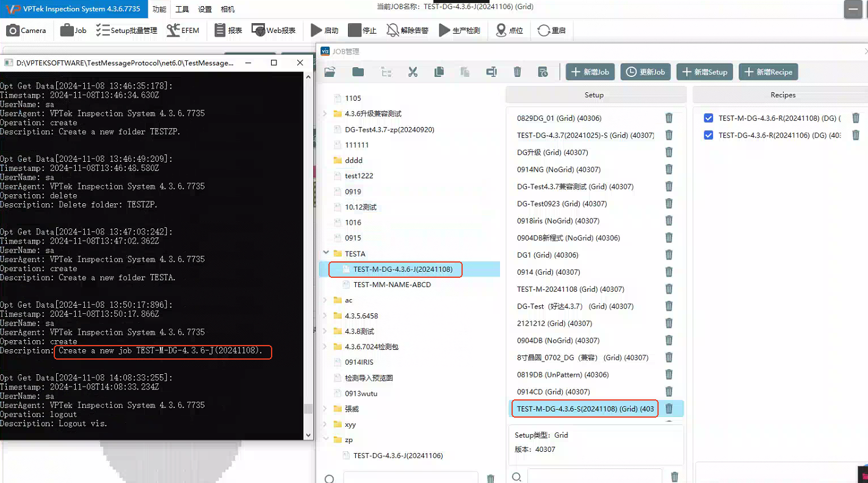Click console window vertical scrollbar thumb

pos(308,409)
